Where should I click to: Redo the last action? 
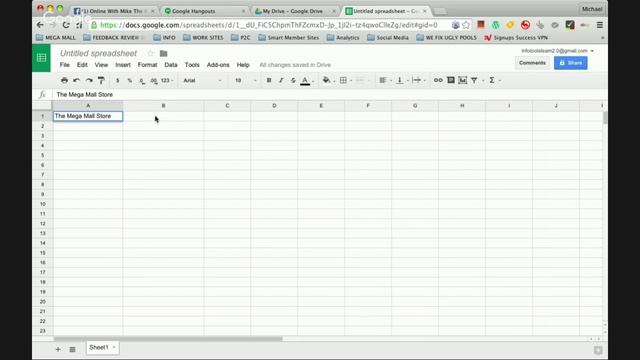click(89, 80)
